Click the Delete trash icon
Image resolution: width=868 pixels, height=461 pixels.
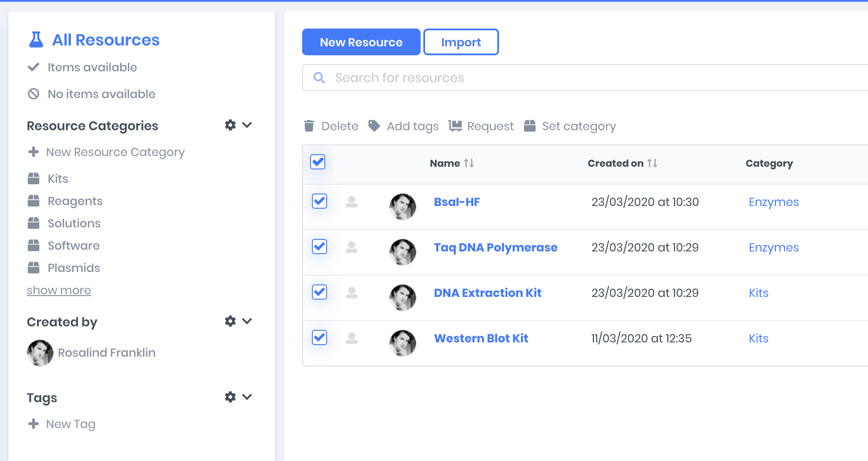[x=309, y=126]
